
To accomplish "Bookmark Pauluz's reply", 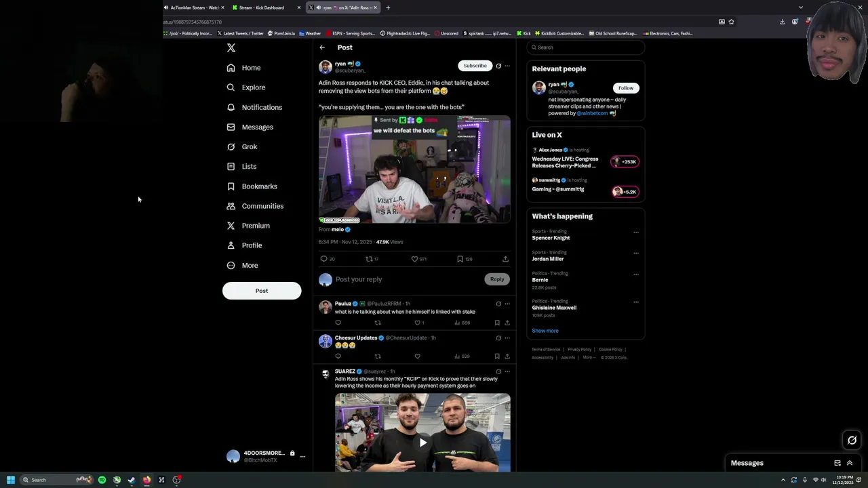I will coord(497,323).
